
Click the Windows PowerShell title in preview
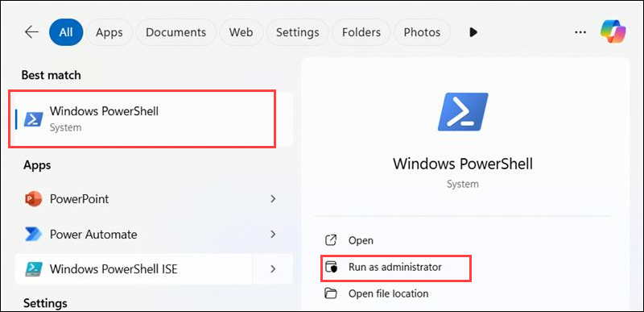click(x=462, y=164)
